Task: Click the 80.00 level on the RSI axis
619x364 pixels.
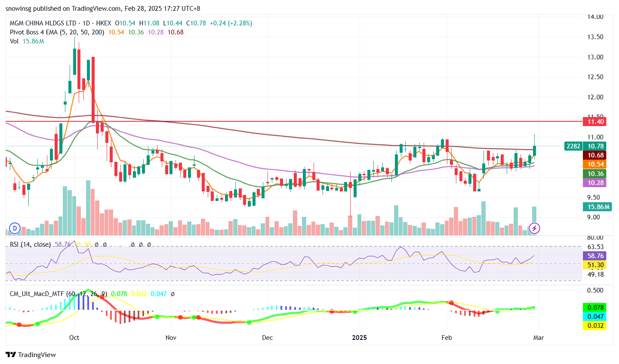Action: [x=595, y=238]
